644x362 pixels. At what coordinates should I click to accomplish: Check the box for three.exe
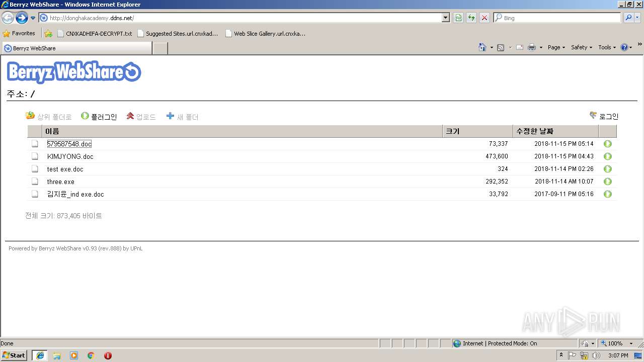[x=35, y=182]
